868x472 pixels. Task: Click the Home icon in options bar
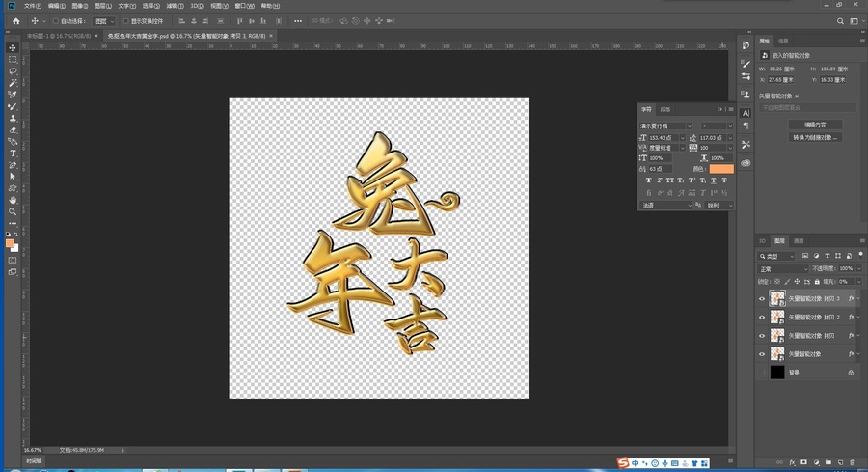[x=16, y=21]
